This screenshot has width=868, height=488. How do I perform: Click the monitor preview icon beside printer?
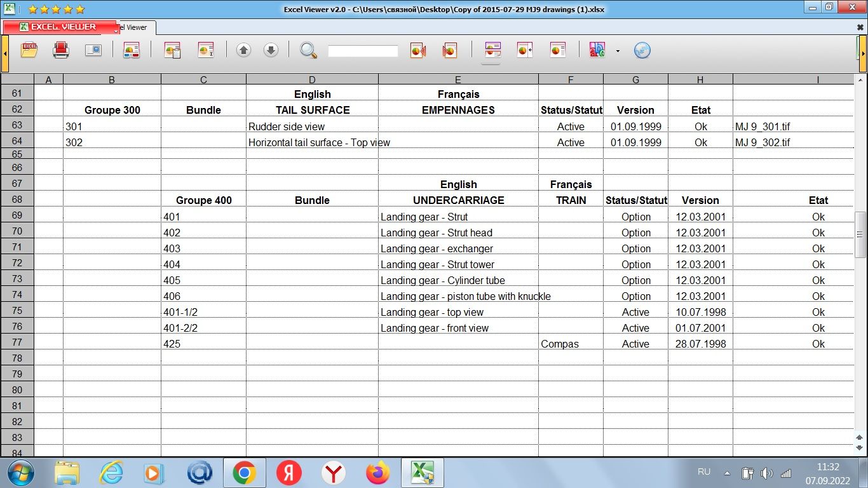tap(93, 50)
